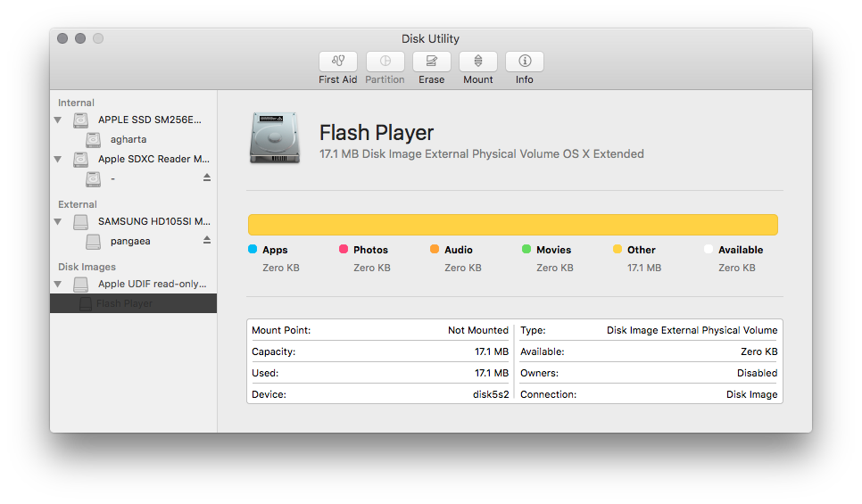Run First Aid on the selected volume
The height and width of the screenshot is (504, 862).
coord(337,62)
